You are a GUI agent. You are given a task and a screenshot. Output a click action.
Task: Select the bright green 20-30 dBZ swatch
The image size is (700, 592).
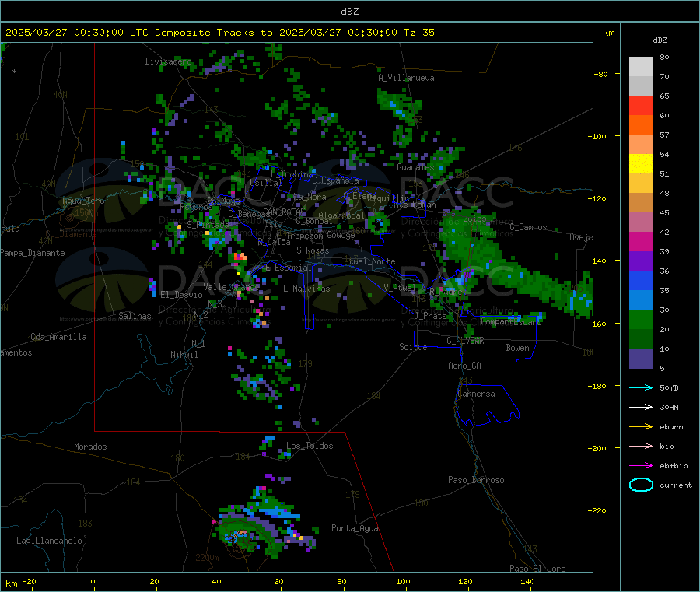641,319
